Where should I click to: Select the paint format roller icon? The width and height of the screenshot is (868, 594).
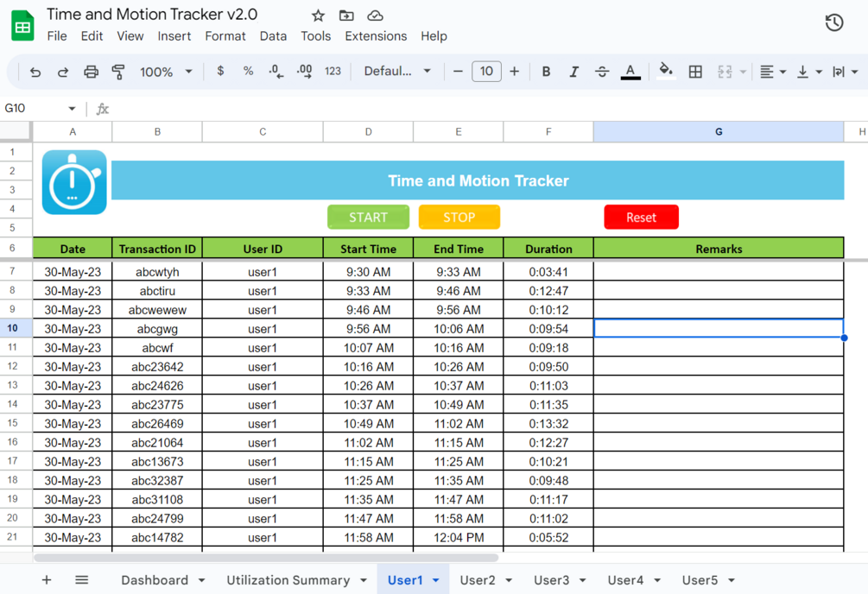coord(118,72)
